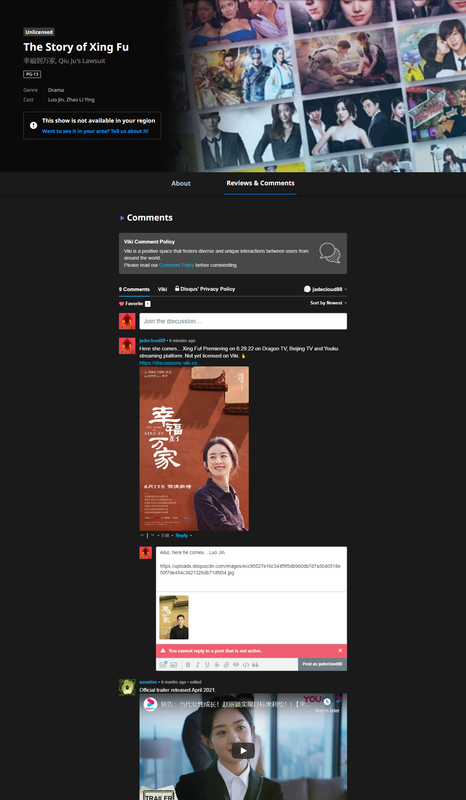The image size is (466, 800).
Task: Click the aznative username
Action: (x=148, y=682)
